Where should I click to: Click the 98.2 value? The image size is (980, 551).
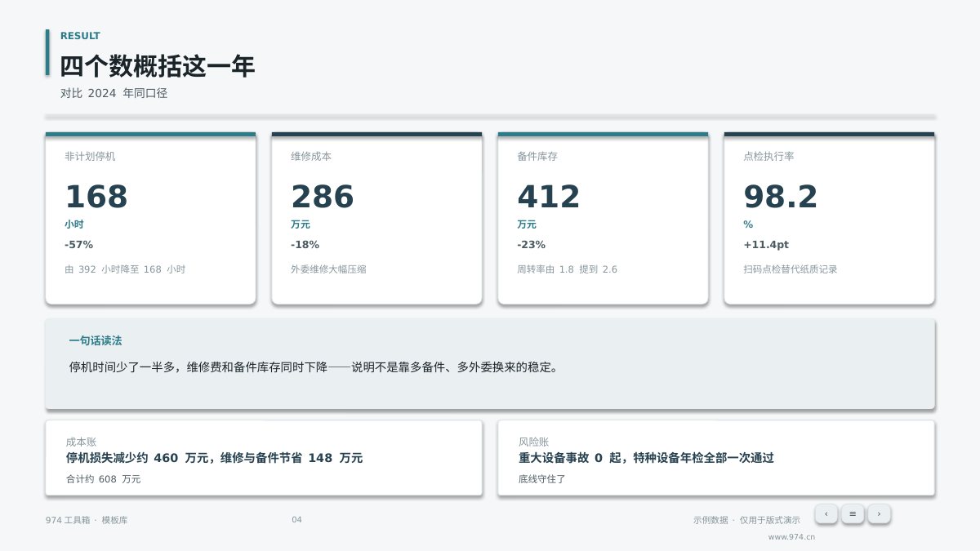click(781, 197)
